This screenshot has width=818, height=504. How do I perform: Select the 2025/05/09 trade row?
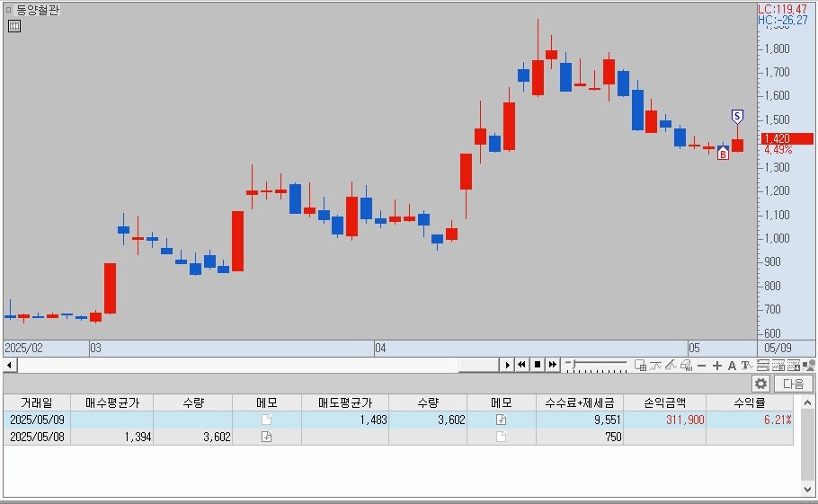[398, 420]
